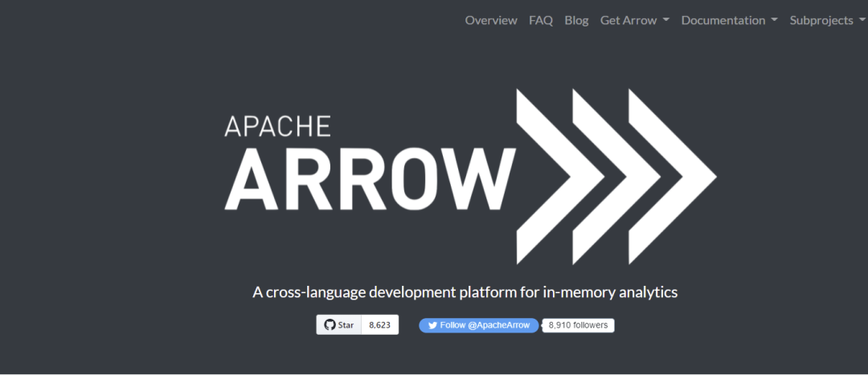
Task: Click Follow @ApacheArrow button
Action: (479, 325)
